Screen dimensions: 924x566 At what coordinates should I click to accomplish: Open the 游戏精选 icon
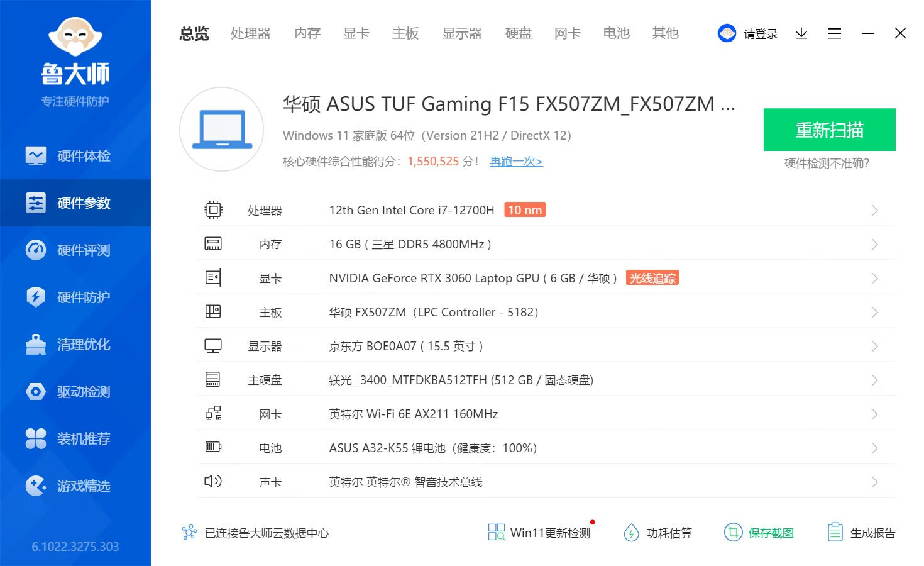(x=36, y=486)
